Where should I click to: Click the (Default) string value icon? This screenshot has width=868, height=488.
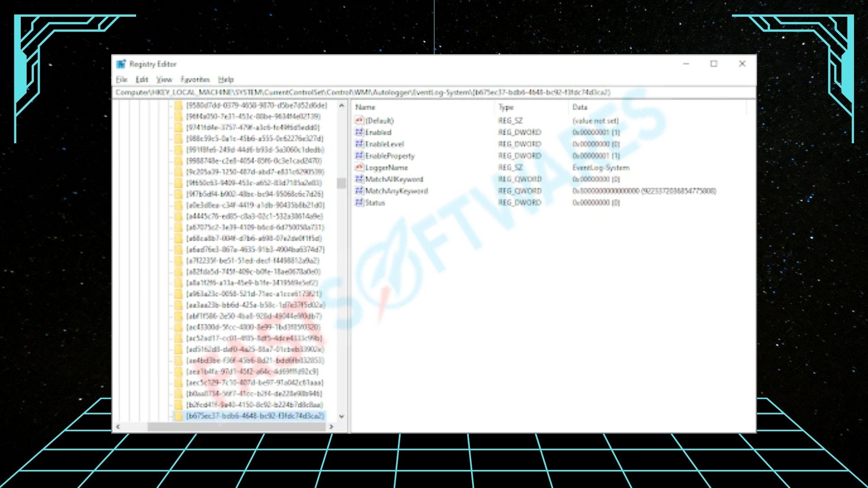tap(359, 121)
